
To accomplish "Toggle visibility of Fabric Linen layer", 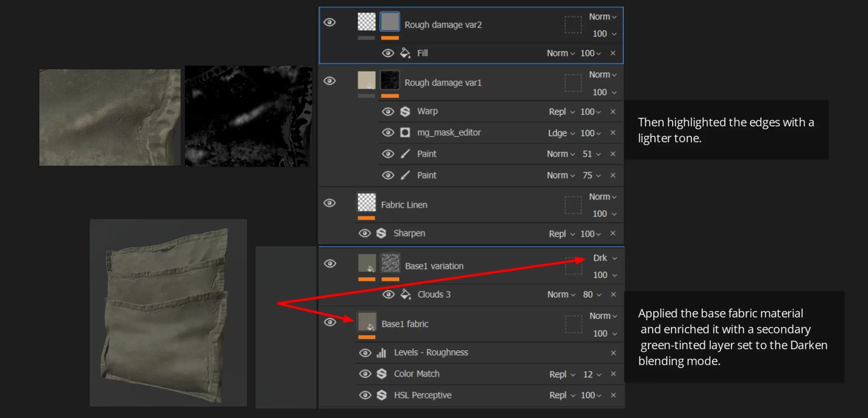I will (330, 203).
